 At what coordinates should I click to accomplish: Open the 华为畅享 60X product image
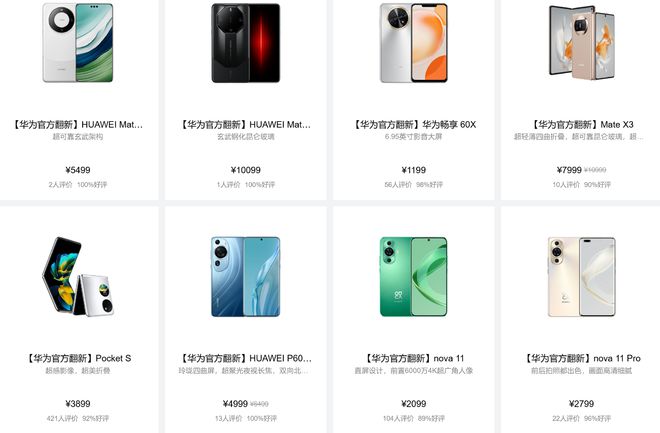(x=414, y=43)
